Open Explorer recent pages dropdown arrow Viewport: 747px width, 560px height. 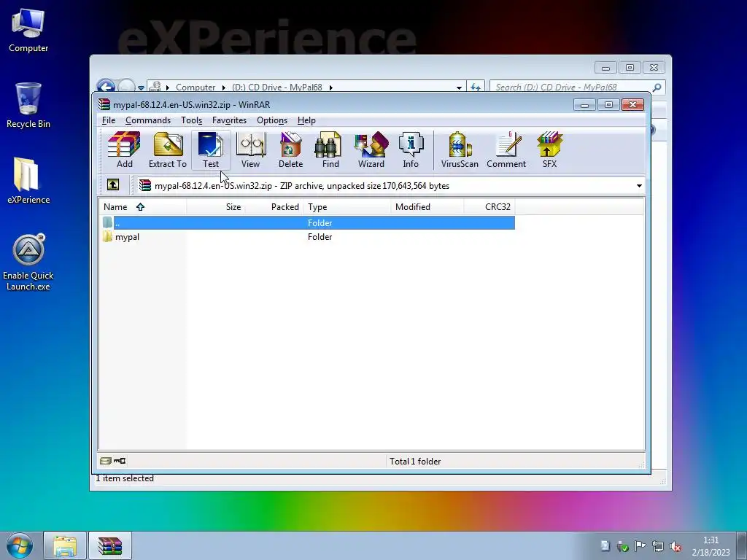coord(141,87)
